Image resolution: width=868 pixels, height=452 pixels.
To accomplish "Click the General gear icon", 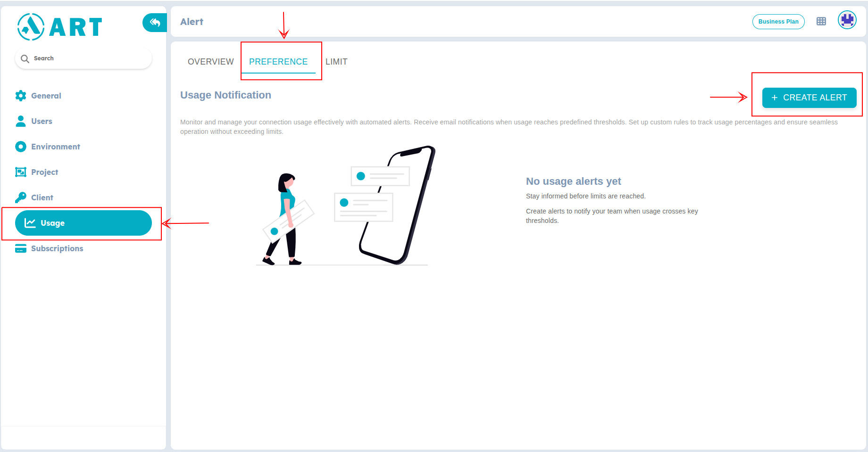I will (x=21, y=96).
